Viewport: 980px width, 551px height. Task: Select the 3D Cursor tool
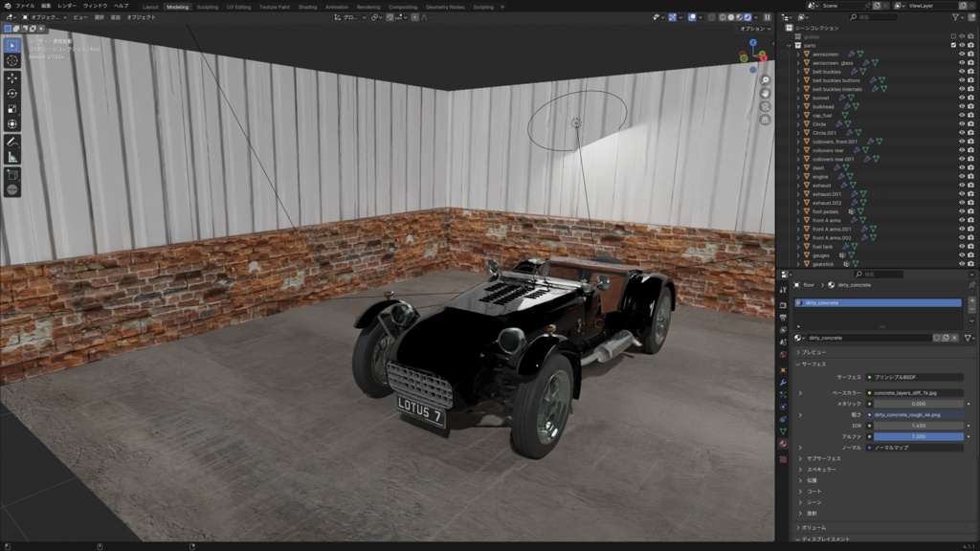(11, 60)
